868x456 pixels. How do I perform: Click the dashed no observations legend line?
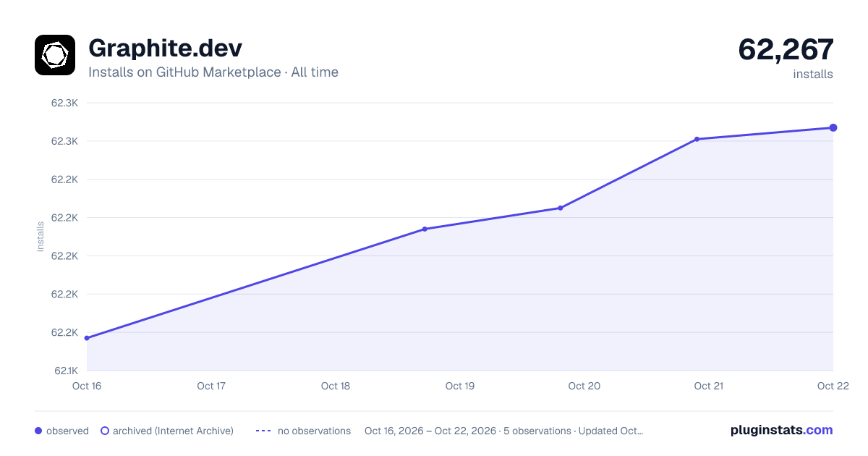(x=263, y=431)
